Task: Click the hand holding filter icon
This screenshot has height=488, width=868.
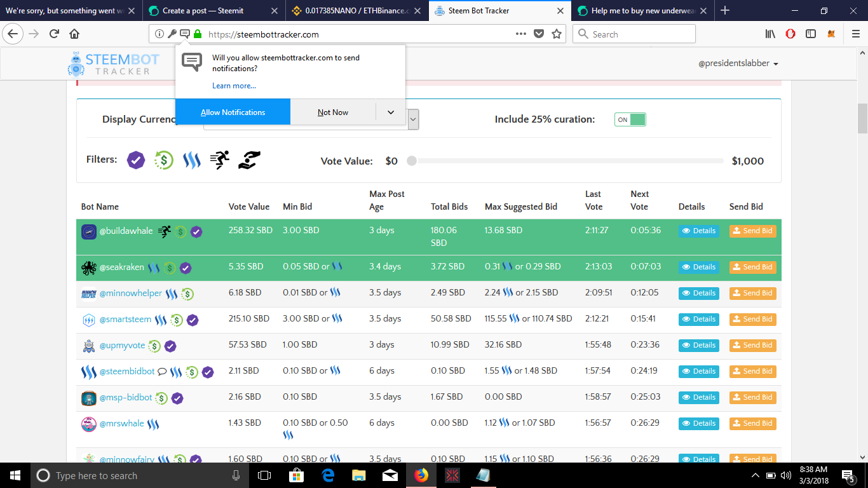Action: (250, 160)
